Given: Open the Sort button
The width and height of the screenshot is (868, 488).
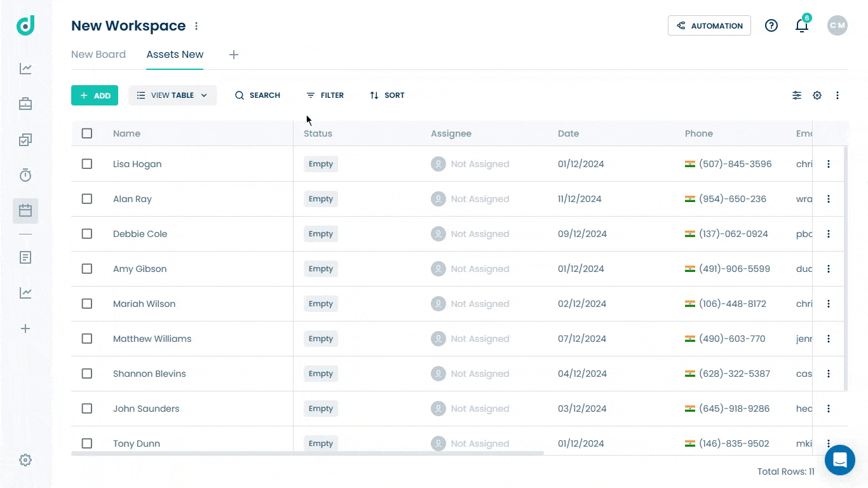Looking at the screenshot, I should tap(387, 95).
